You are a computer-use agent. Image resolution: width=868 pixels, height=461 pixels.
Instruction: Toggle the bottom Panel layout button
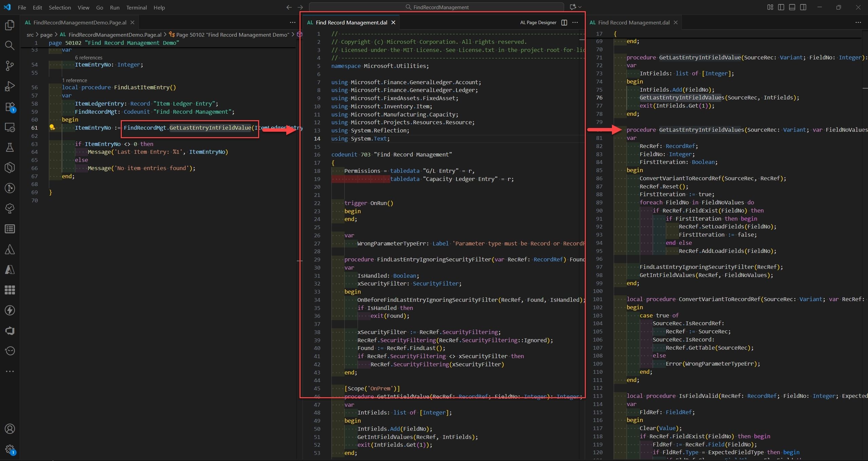pyautogui.click(x=792, y=7)
